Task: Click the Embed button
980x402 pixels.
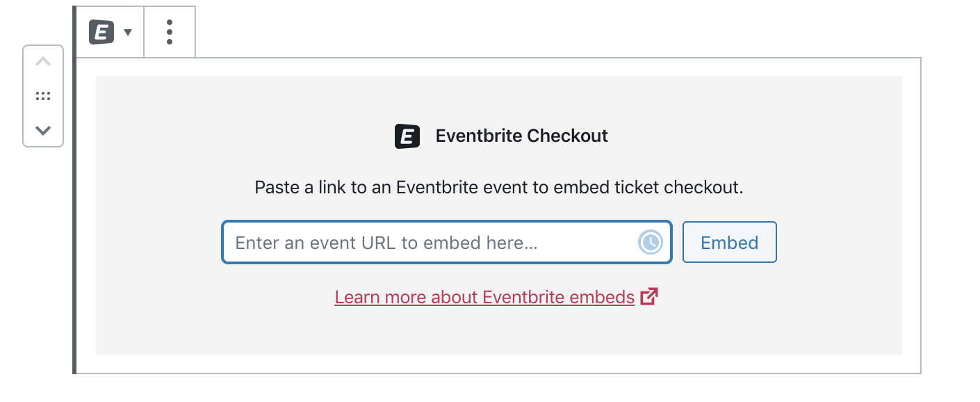Action: click(x=729, y=242)
